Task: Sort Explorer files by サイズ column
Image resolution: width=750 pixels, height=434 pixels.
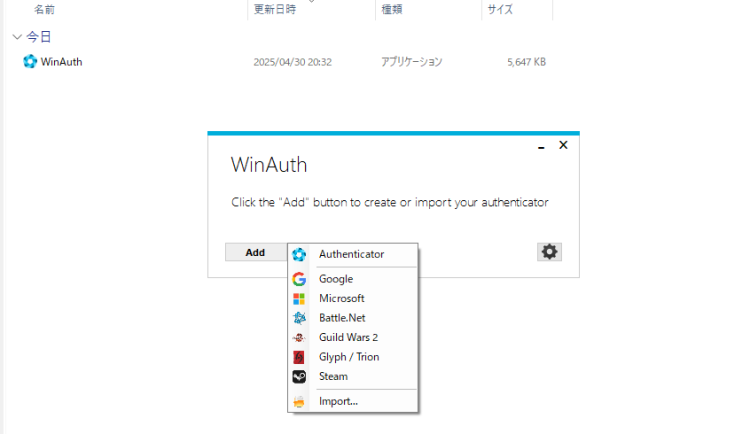Action: click(x=500, y=10)
